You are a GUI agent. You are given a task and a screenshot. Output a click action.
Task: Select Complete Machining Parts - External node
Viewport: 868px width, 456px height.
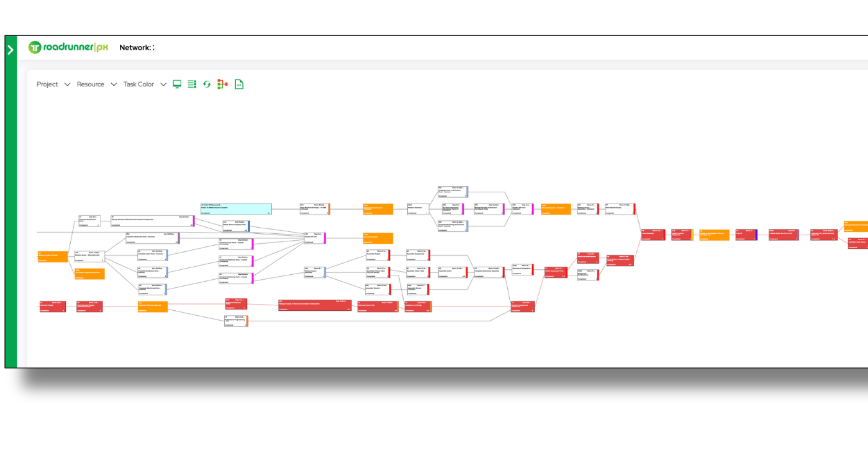(153, 238)
